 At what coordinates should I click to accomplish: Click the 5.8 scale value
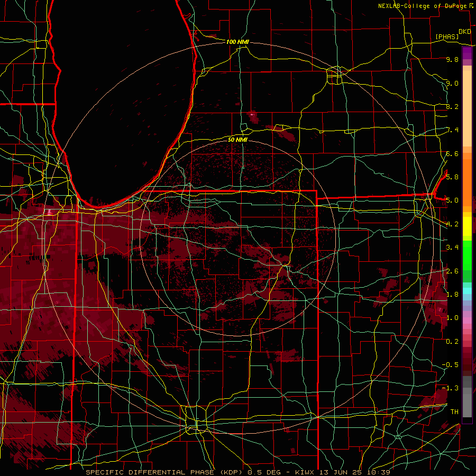tap(452, 177)
